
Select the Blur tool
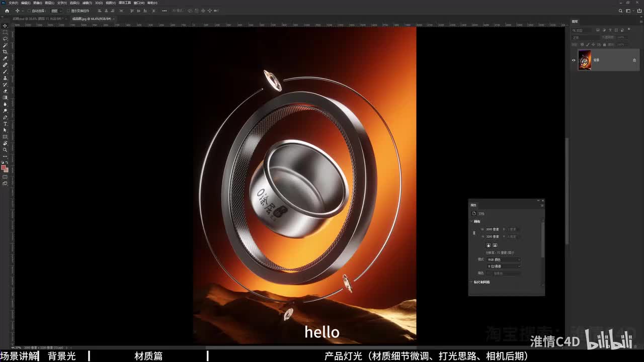point(5,104)
